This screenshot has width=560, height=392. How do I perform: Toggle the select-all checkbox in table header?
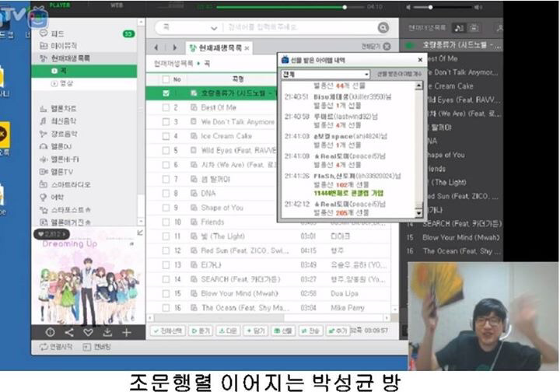[x=166, y=79]
